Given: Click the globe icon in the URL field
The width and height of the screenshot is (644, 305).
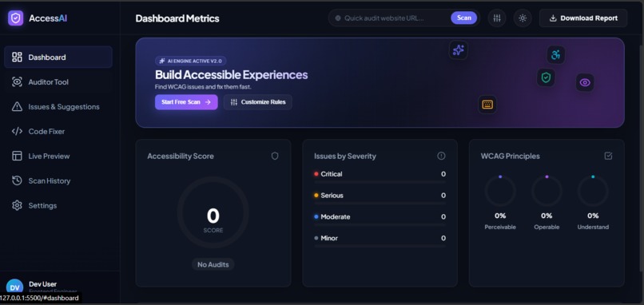Looking at the screenshot, I should [x=338, y=18].
